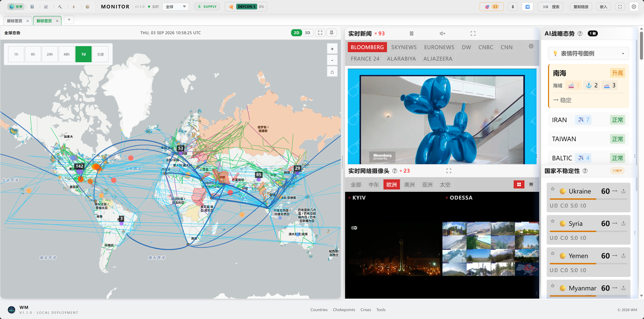Open live news channel settings gear
This screenshot has height=319, width=644.
(531, 46)
